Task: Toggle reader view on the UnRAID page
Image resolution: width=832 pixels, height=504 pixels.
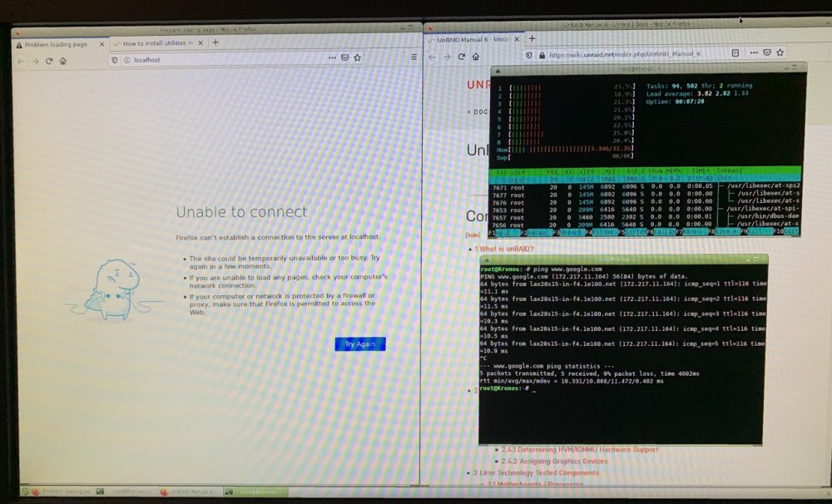Action: 735,52
